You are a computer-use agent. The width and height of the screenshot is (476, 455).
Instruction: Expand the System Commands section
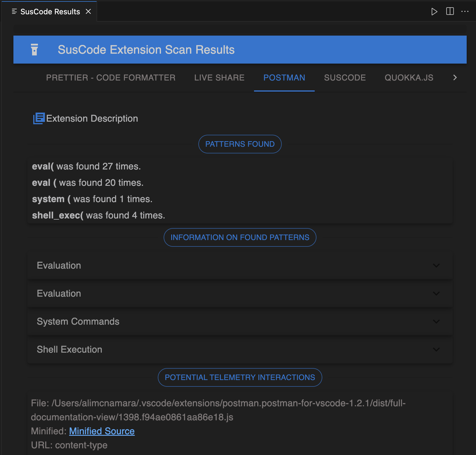(240, 321)
